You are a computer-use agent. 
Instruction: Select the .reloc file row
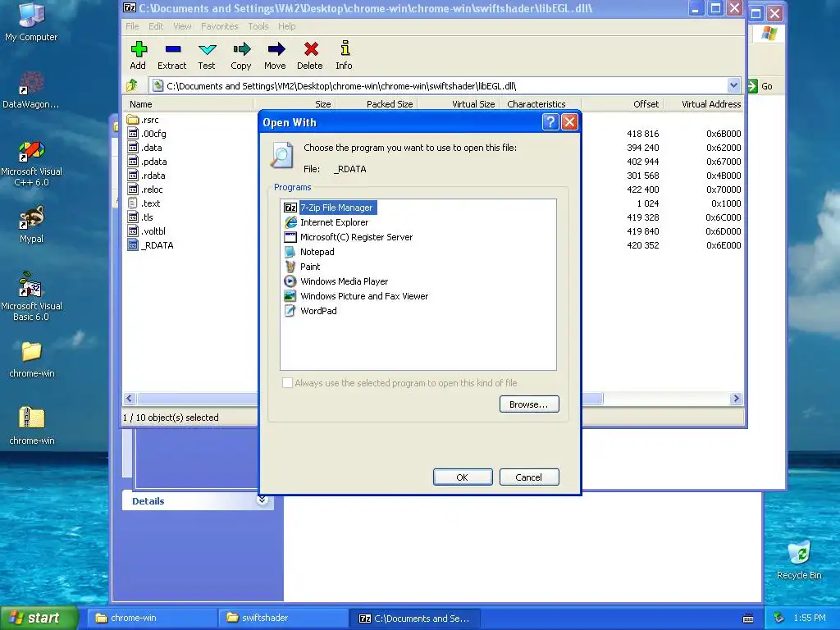[x=145, y=189]
